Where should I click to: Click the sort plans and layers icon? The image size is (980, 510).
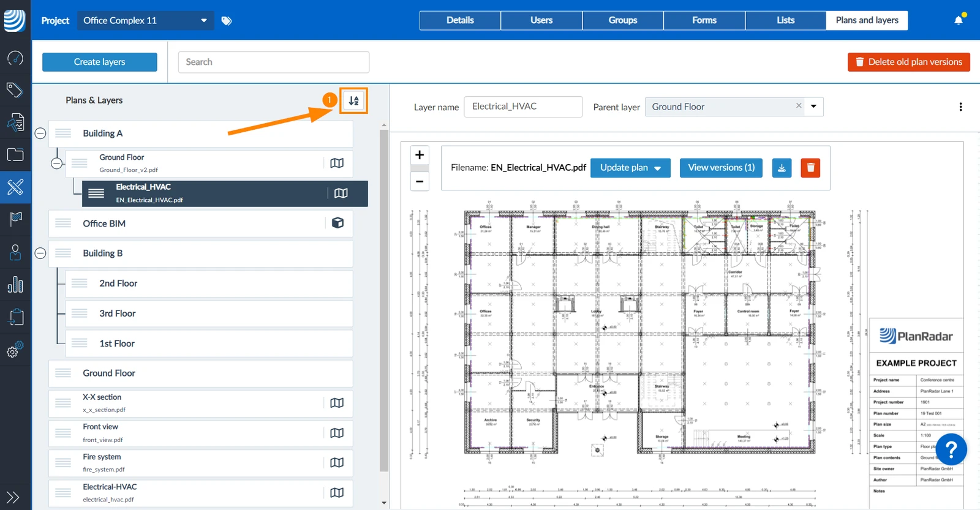point(354,100)
